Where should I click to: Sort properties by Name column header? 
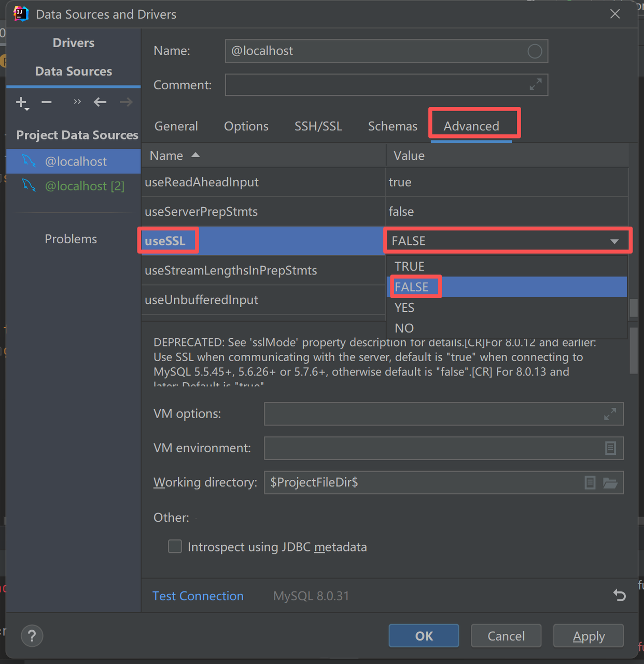pos(263,156)
